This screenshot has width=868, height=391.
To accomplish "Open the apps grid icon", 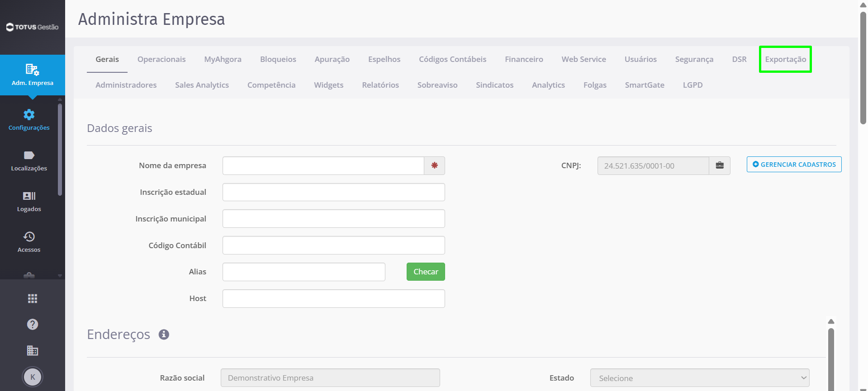I will (x=33, y=298).
